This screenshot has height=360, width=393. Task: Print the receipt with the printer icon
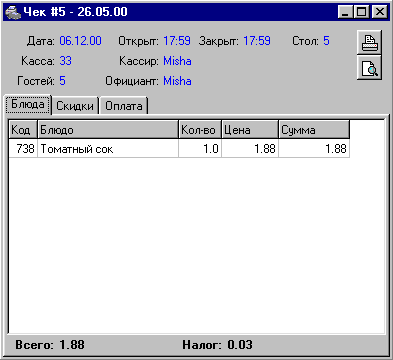[369, 42]
